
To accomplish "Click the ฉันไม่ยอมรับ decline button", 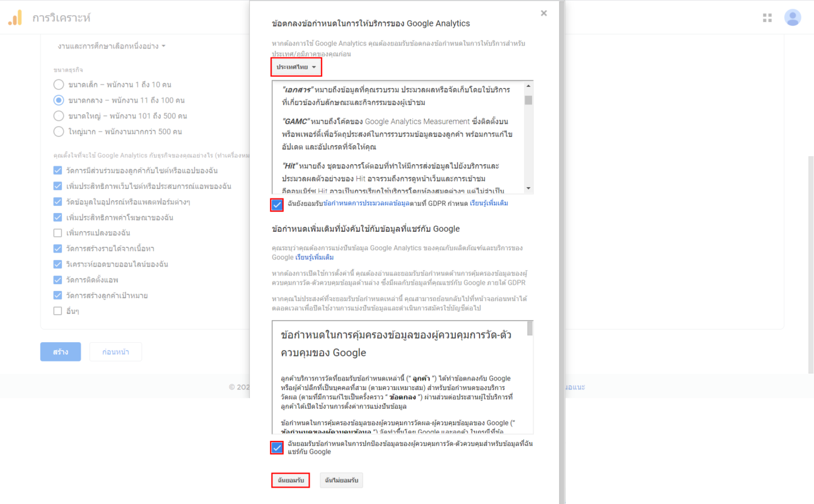I will click(341, 480).
